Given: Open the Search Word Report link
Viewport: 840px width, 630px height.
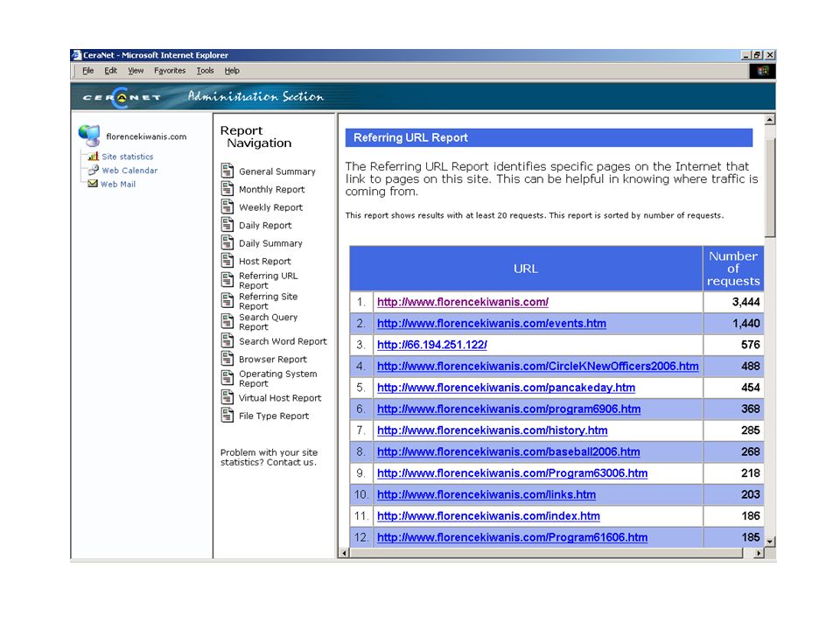Looking at the screenshot, I should tap(283, 341).
